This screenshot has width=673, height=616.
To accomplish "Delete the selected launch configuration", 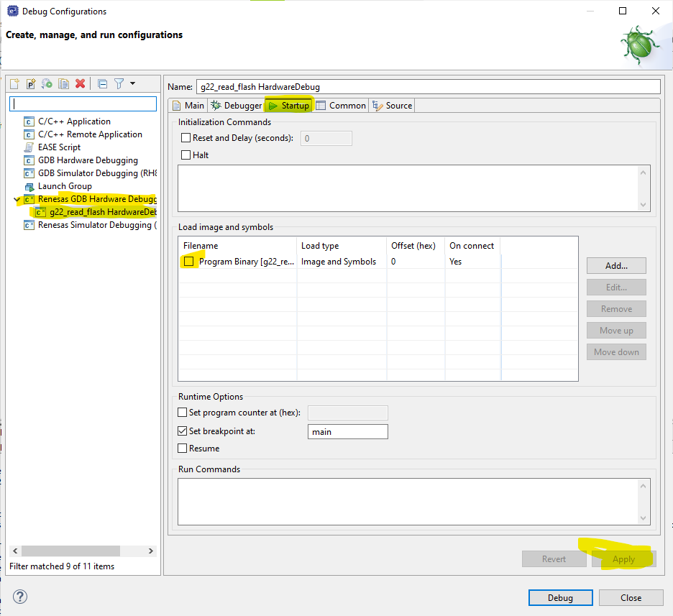I will pos(80,83).
